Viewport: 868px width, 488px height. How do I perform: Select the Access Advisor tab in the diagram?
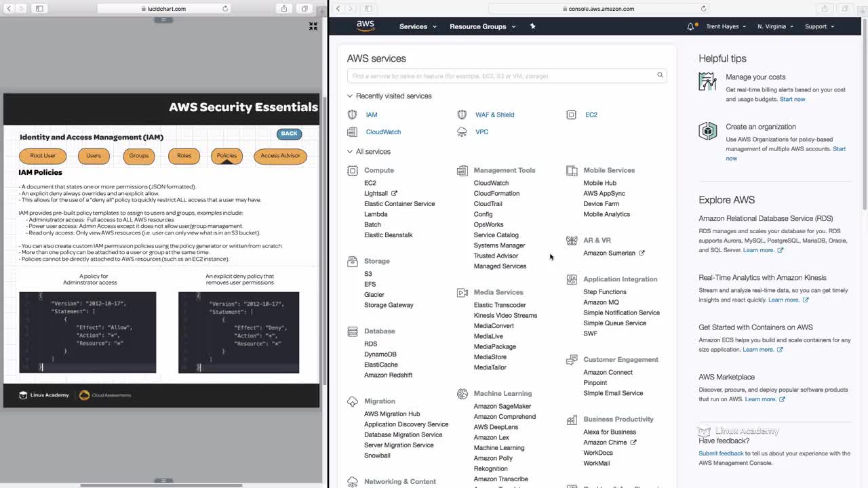[280, 156]
